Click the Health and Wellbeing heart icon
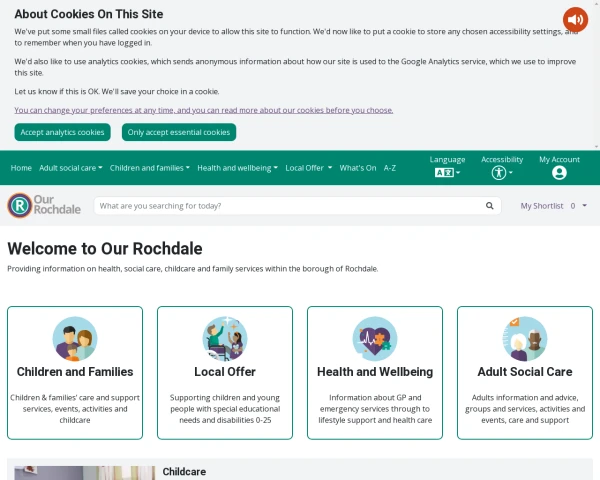Image resolution: width=600 pixels, height=480 pixels. (x=375, y=339)
